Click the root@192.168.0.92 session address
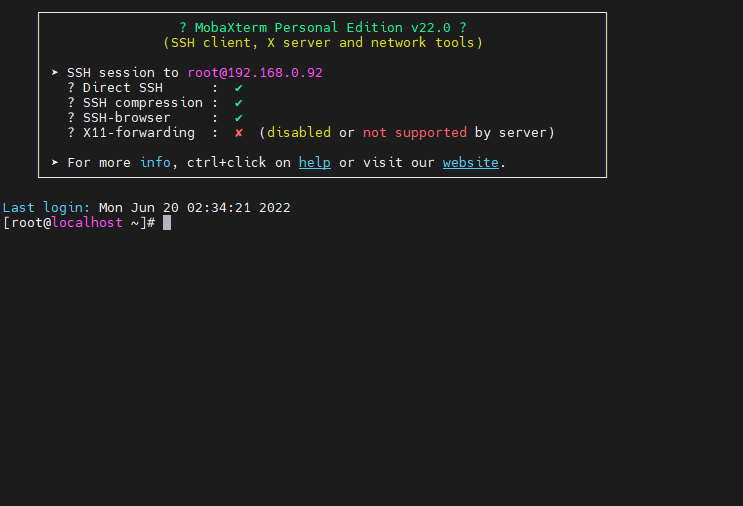 (255, 72)
